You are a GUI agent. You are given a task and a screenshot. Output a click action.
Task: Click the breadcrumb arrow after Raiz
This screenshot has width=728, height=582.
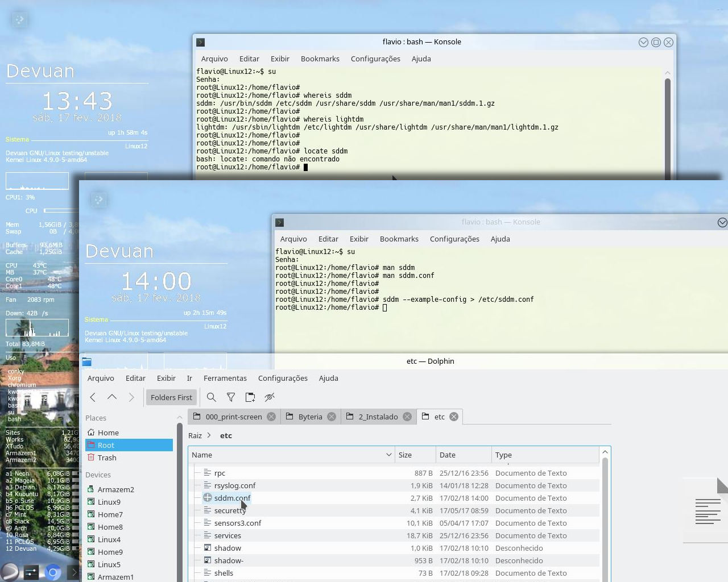tap(209, 435)
